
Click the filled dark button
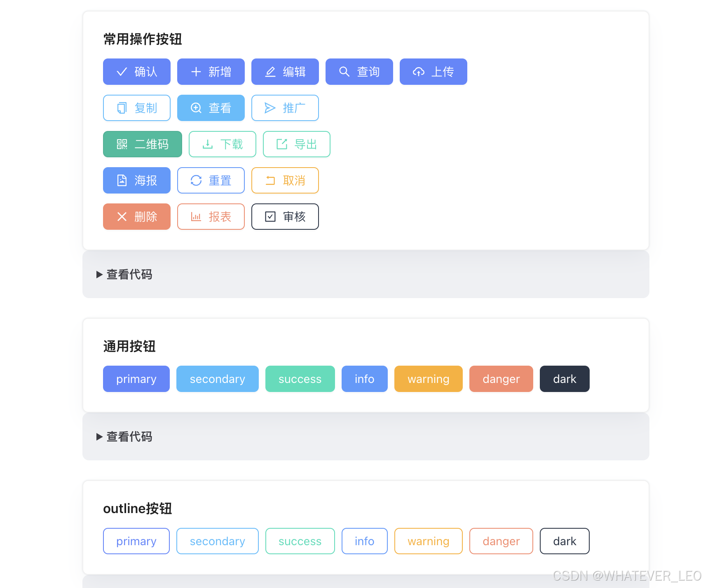coord(564,379)
